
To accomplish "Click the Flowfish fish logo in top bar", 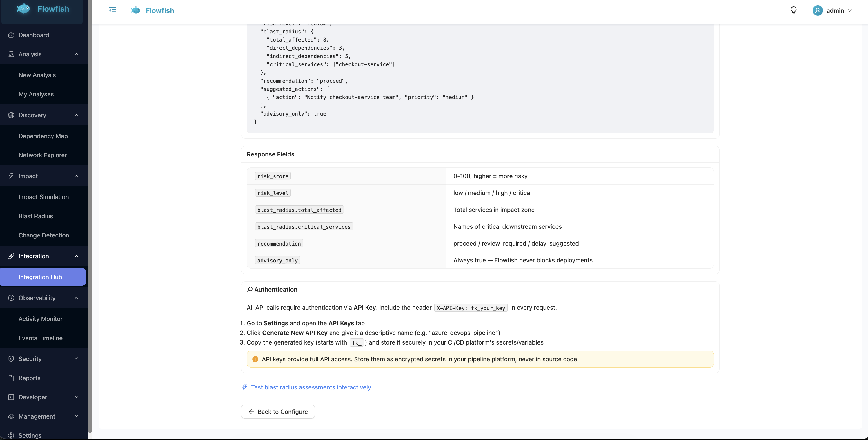I will point(135,10).
